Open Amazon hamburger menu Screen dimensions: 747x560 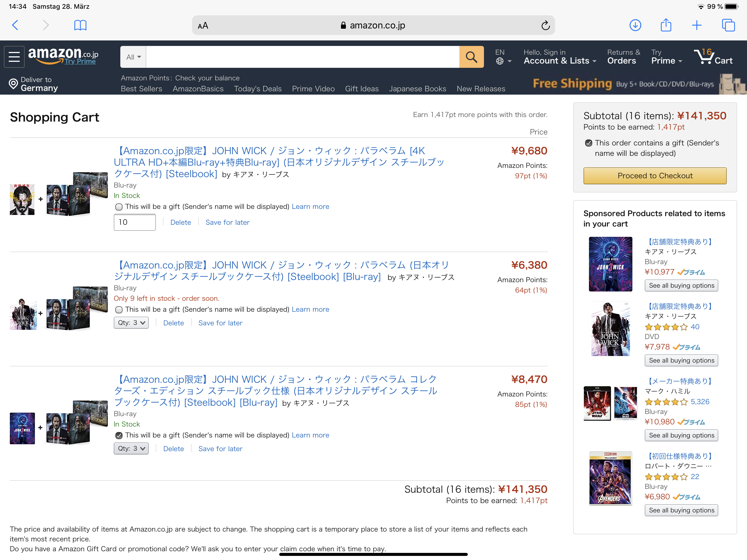coord(14,57)
